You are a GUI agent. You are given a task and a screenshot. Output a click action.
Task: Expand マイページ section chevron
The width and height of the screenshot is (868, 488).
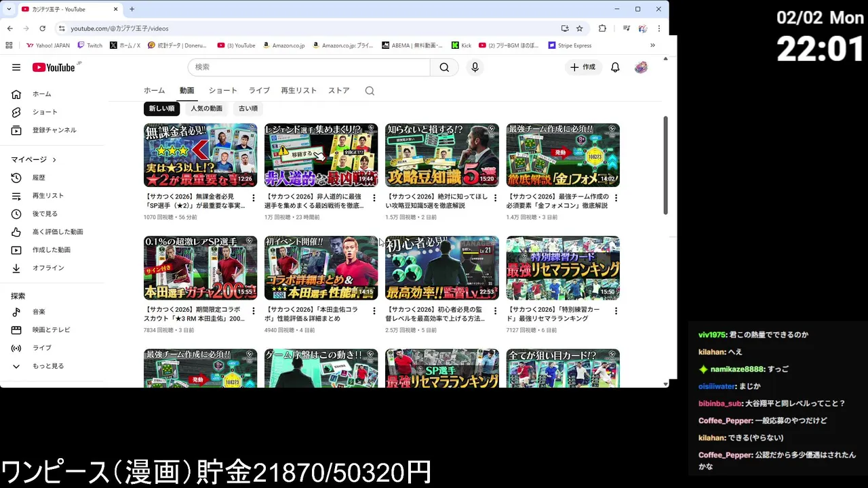(54, 160)
